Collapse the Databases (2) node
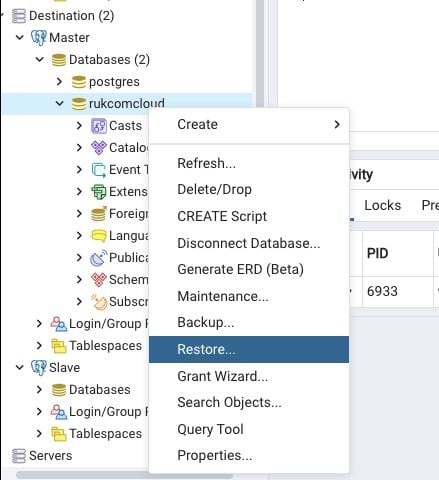The height and width of the screenshot is (480, 439). pos(40,59)
